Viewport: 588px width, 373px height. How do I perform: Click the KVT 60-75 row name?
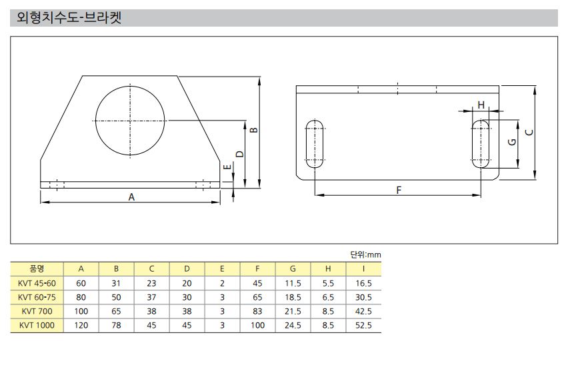[x=37, y=297]
